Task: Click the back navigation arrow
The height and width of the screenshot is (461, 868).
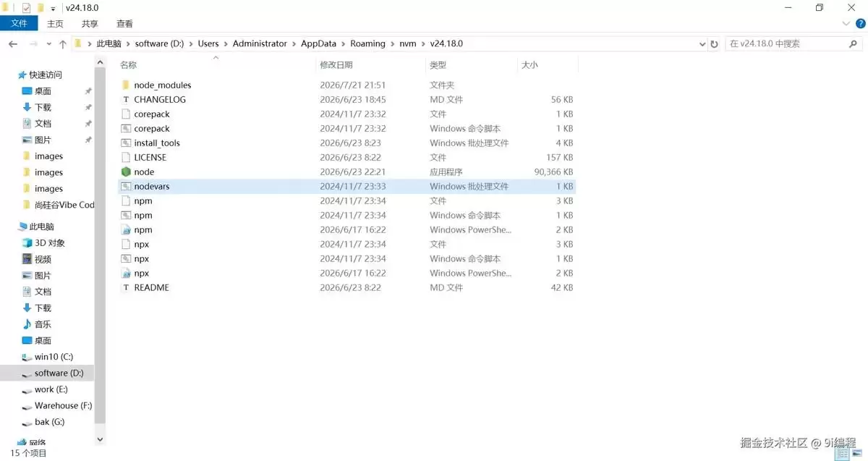Action: tap(13, 44)
